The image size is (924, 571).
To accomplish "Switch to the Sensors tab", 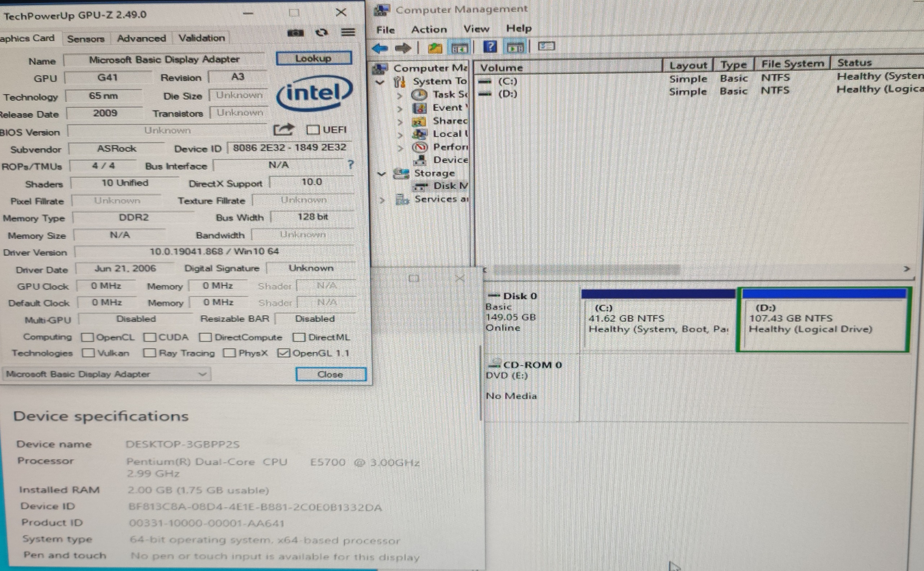I will 86,39.
